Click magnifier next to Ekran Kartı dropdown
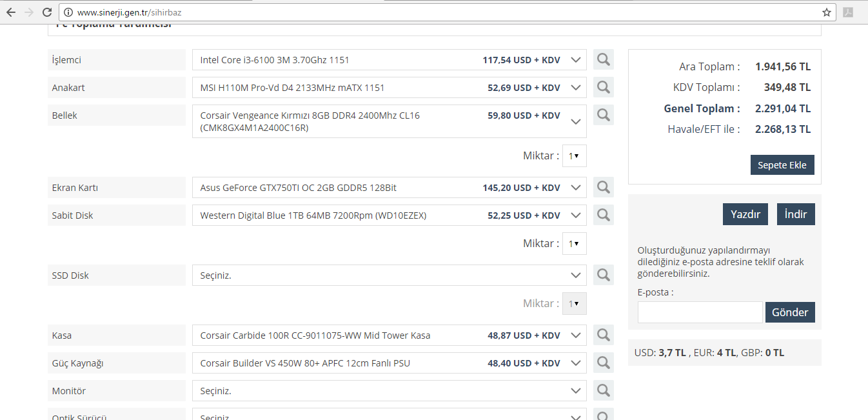 pos(604,187)
